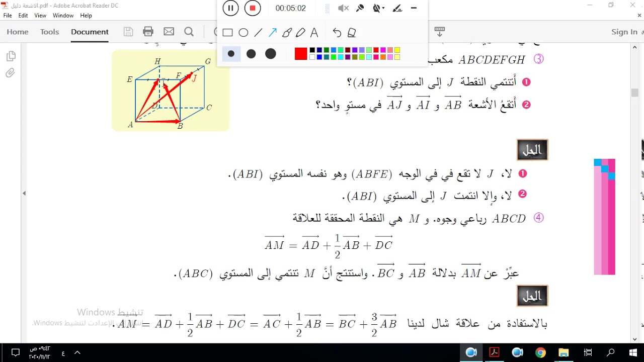The image size is (644, 362).
Task: Choose the medium stroke size dot
Action: 251,54
